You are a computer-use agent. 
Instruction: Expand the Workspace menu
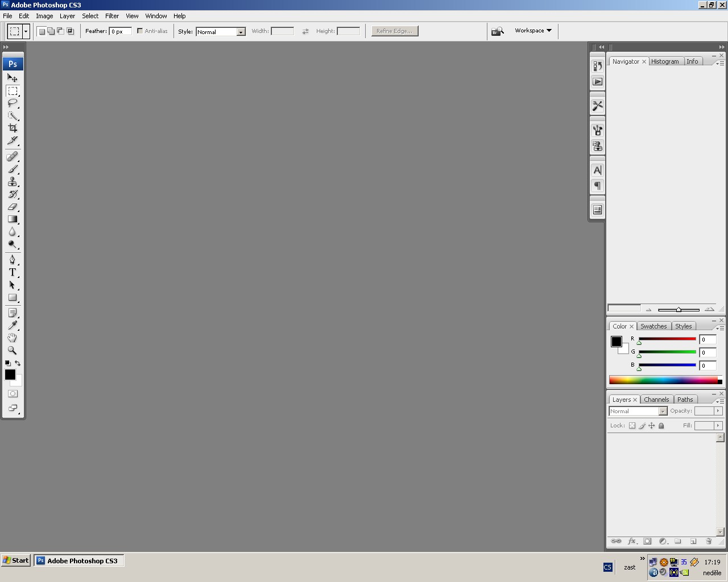(x=533, y=31)
